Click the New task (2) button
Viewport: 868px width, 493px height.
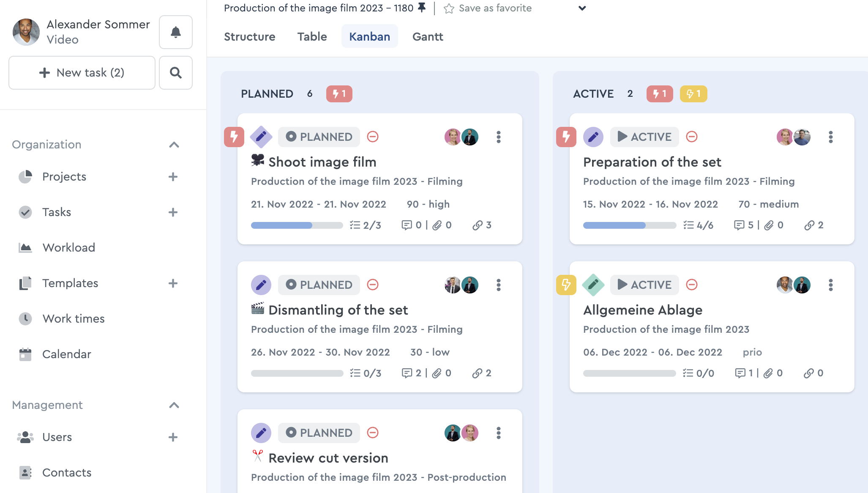pos(82,73)
